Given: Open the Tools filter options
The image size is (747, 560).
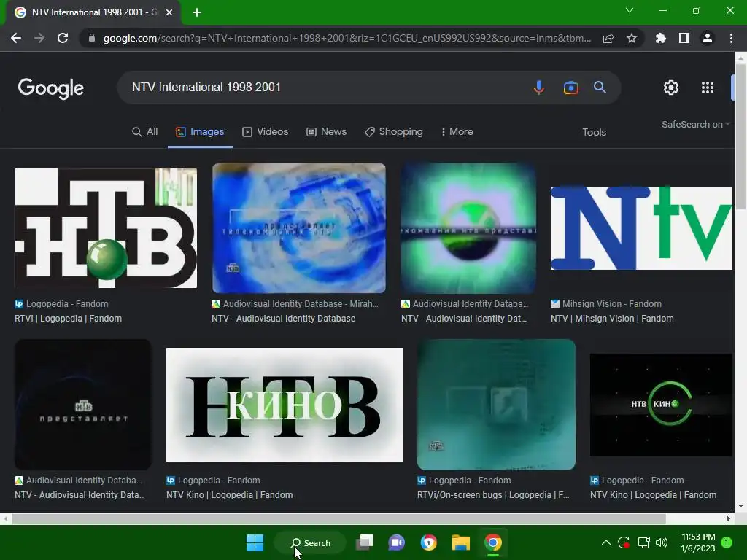Looking at the screenshot, I should [x=594, y=133].
